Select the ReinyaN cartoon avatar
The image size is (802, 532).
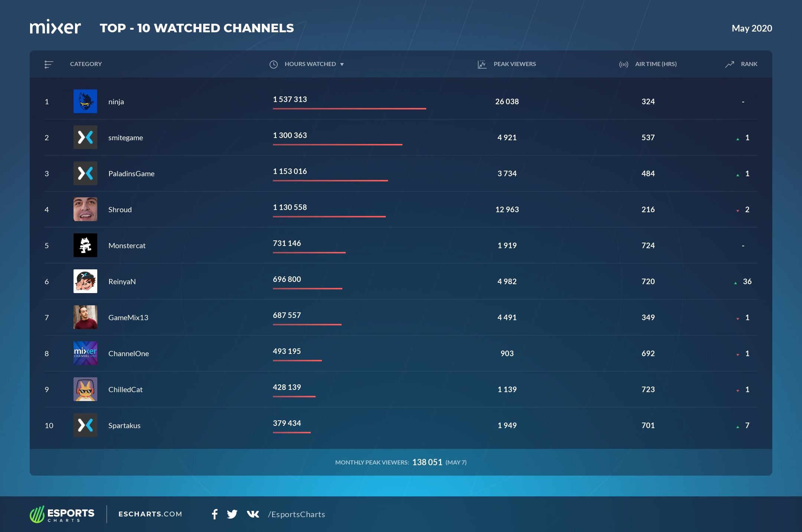tap(85, 281)
